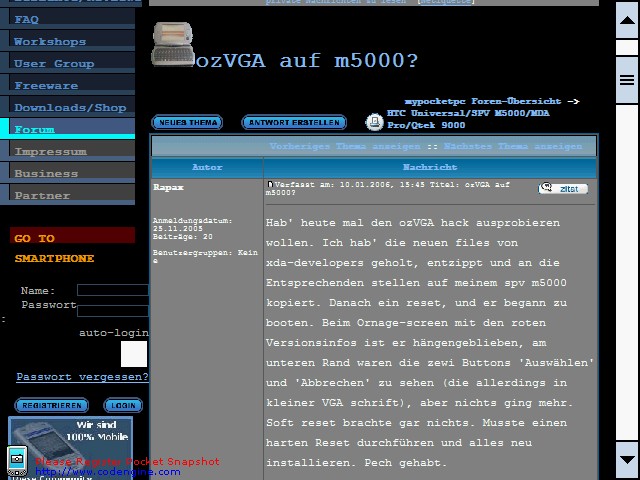
Task: Click the forum icon beside HTC Universal link
Action: (374, 122)
